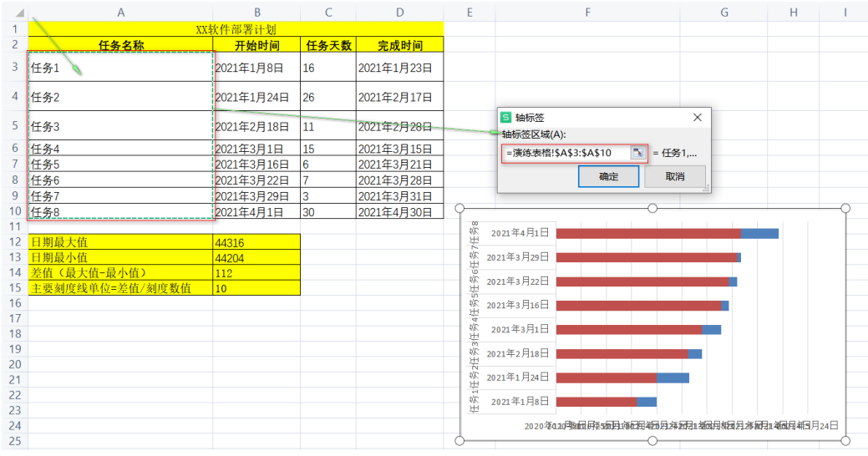Viewport: 868px width, 456px height.
Task: Click the blue bar segment for 2021年1月24日
Action: (673, 377)
